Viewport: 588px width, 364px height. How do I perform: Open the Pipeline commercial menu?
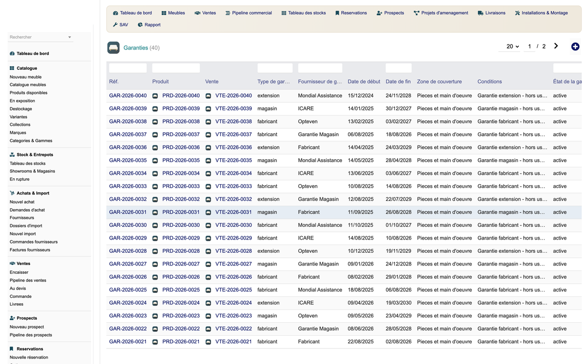pyautogui.click(x=248, y=13)
